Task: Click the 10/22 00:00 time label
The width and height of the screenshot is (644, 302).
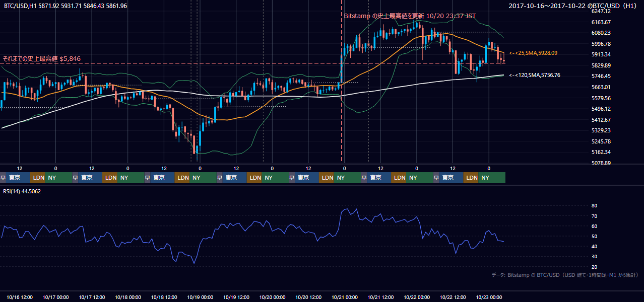Action: point(417,297)
